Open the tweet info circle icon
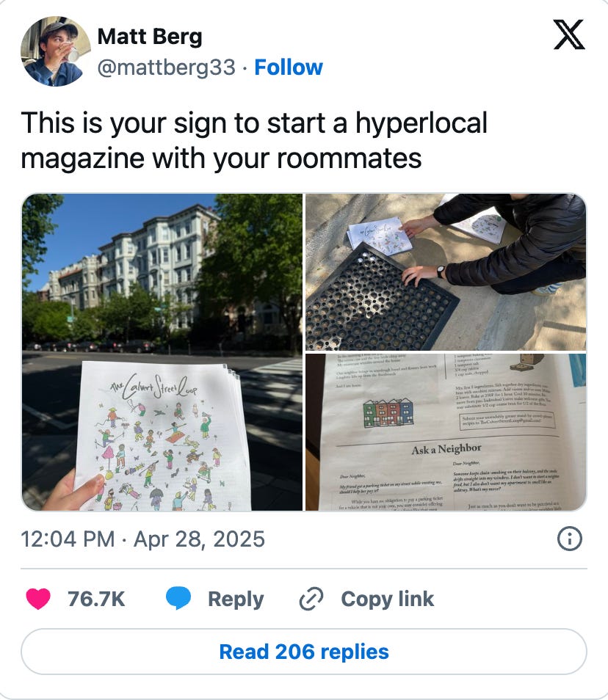Image resolution: width=608 pixels, height=700 pixels. tap(570, 539)
